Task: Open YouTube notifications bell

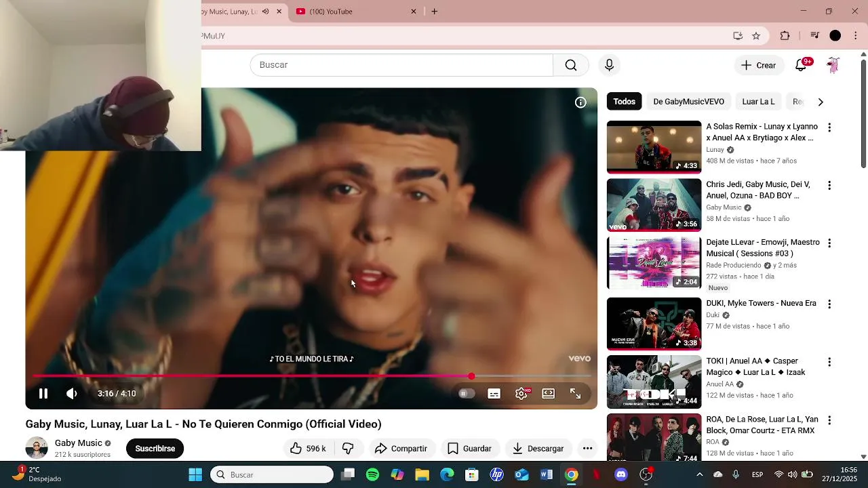Action: [801, 65]
